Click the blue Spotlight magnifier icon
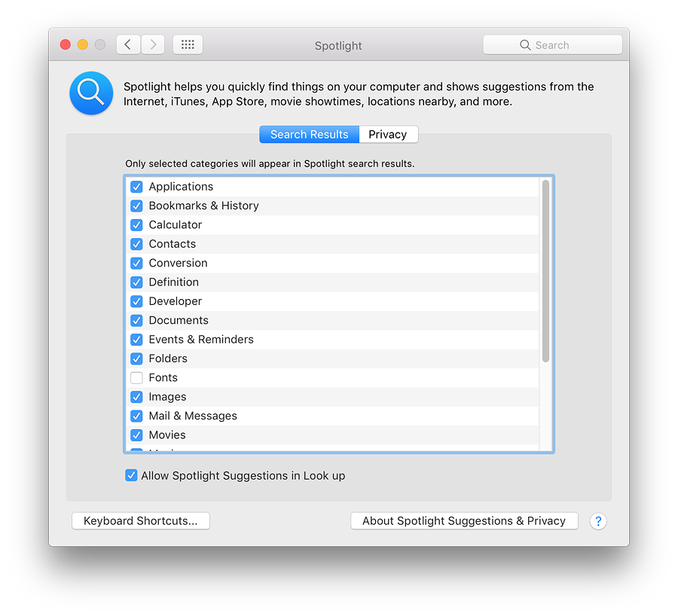This screenshot has width=678, height=616. pos(91,93)
